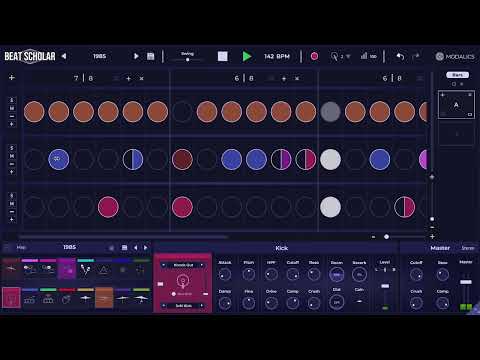Image resolution: width=480 pixels, height=360 pixels.
Task: Click the Kick drum pad thumbnail
Action: click(x=11, y=297)
